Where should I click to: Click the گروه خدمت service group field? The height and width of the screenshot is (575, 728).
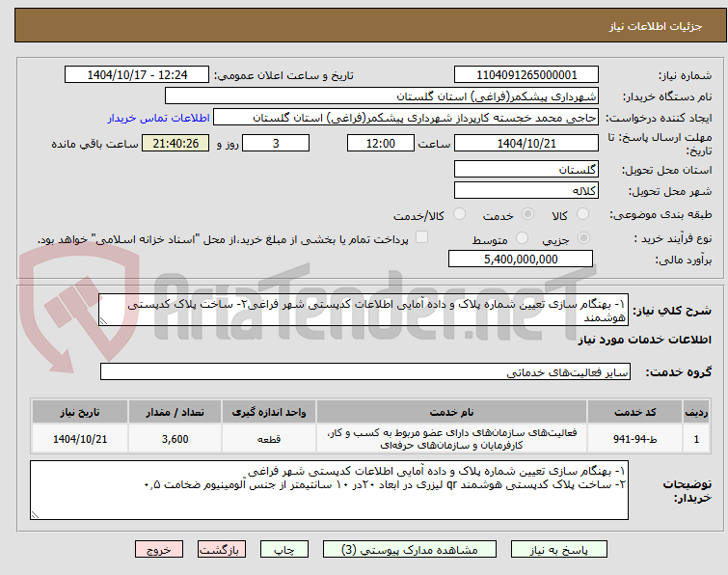click(x=364, y=372)
